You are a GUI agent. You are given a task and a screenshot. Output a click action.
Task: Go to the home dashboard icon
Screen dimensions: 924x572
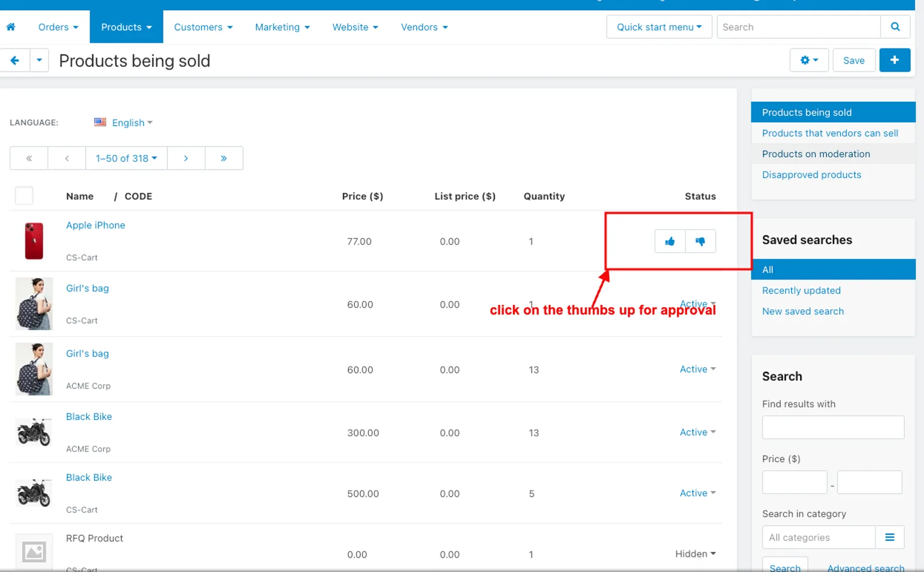click(x=10, y=27)
